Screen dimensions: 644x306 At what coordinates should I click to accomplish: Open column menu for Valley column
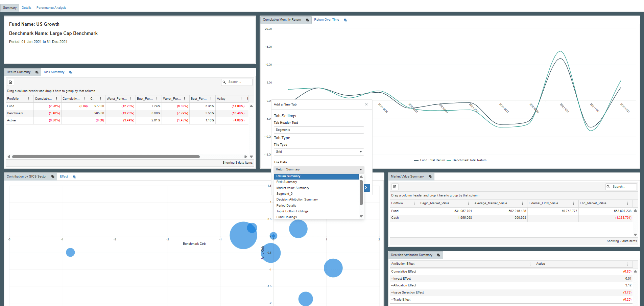pos(241,99)
